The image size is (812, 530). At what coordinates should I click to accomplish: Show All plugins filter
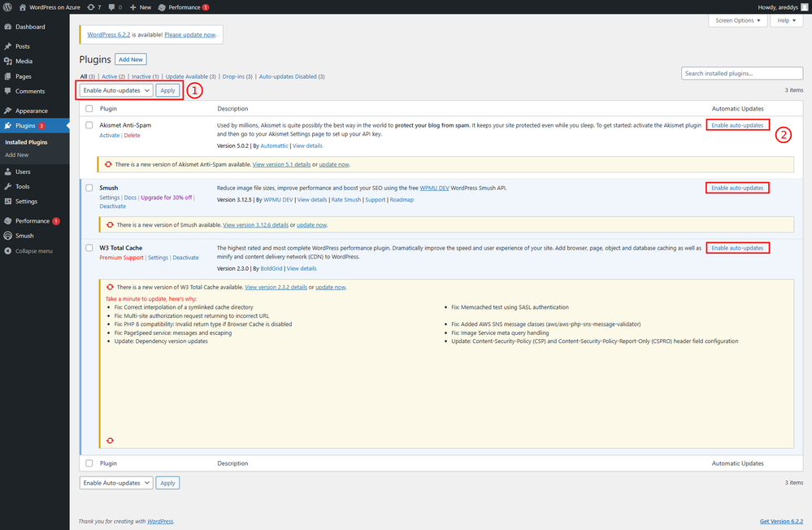(84, 76)
